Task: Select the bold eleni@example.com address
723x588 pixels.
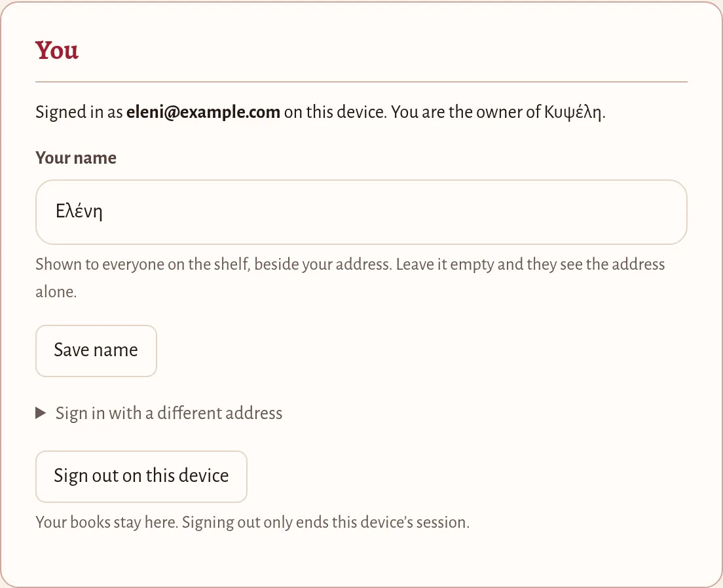Action: [203, 112]
